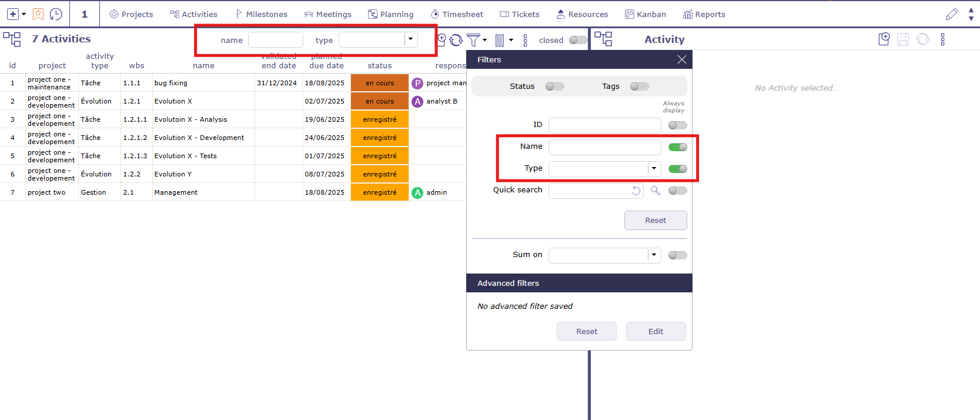Open the column selector icon

(500, 40)
